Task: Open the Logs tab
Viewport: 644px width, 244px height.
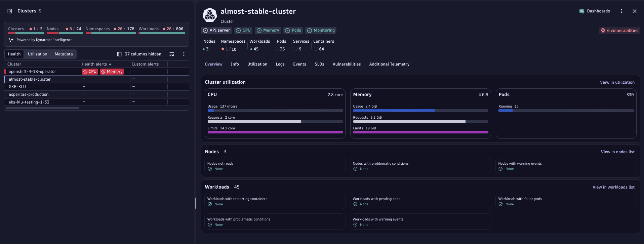Action: tap(280, 64)
